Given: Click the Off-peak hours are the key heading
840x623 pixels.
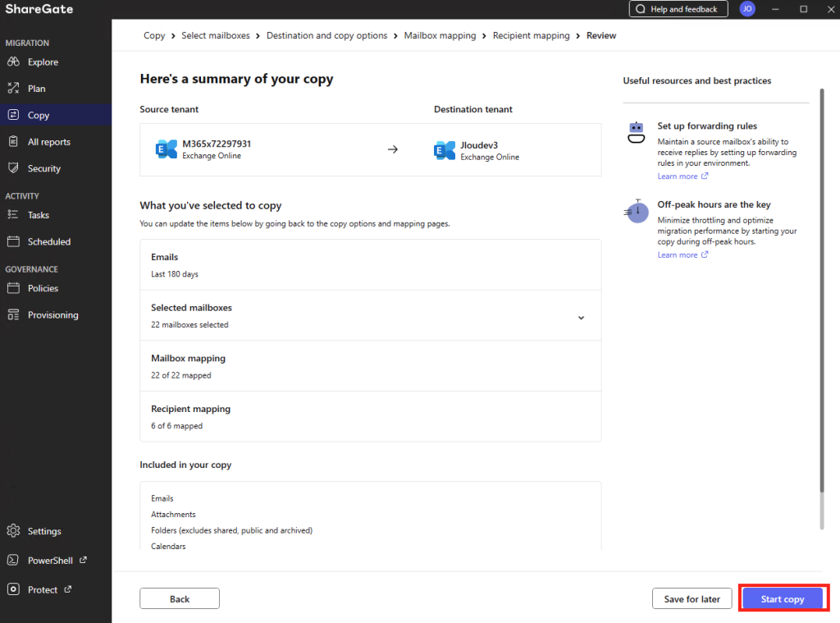Looking at the screenshot, I should (714, 205).
